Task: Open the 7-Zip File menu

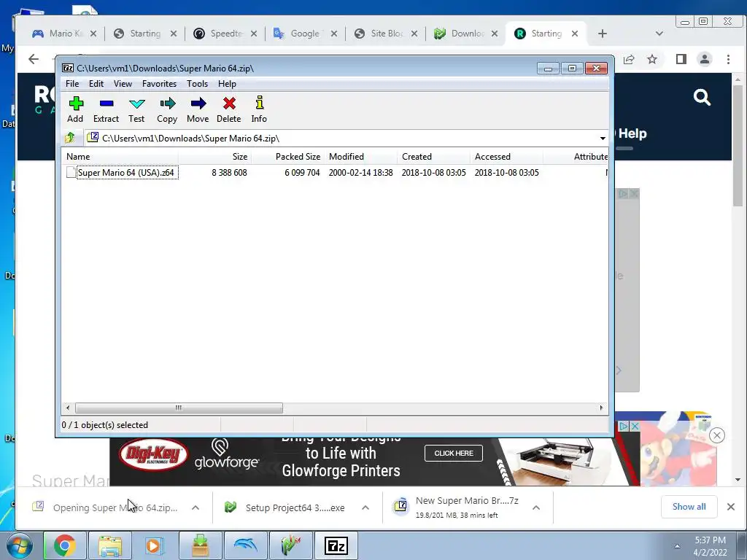Action: (72, 84)
